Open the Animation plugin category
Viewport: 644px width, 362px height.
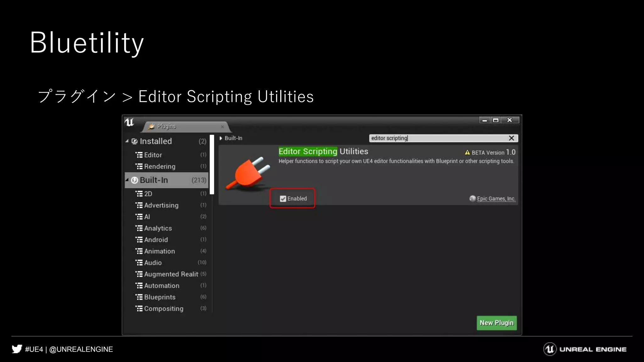pos(171,251)
